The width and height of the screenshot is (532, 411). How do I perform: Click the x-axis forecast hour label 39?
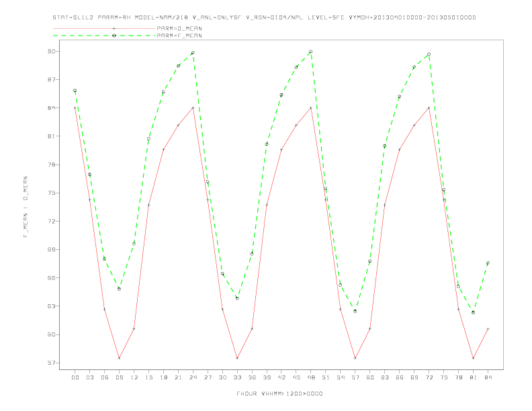[x=267, y=377]
